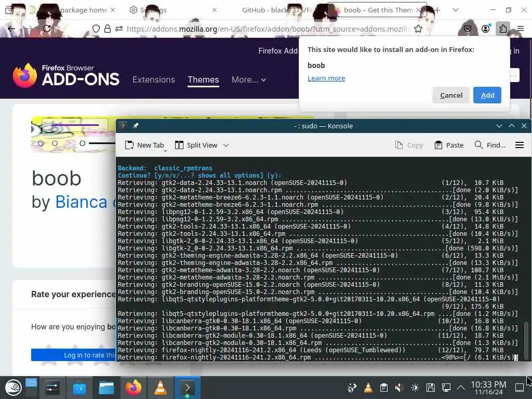Click the Show Desktop button in the panel
This screenshot has height=399, width=532.
click(x=520, y=388)
